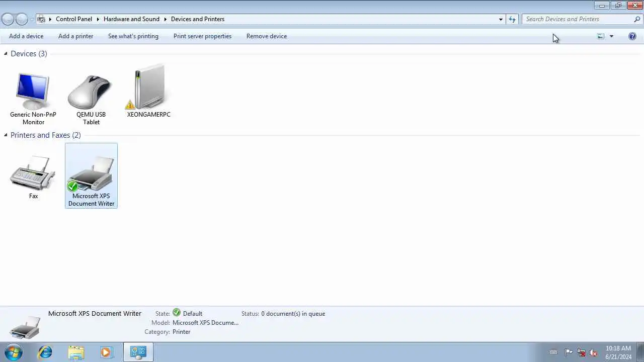Navigate to Hardware and Sound breadcrumb
Screen dimensions: 644x362
point(131,19)
